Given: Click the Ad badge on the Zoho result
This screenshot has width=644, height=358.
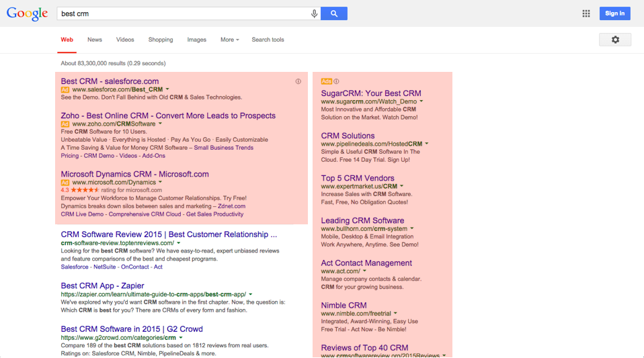Looking at the screenshot, I should point(65,124).
